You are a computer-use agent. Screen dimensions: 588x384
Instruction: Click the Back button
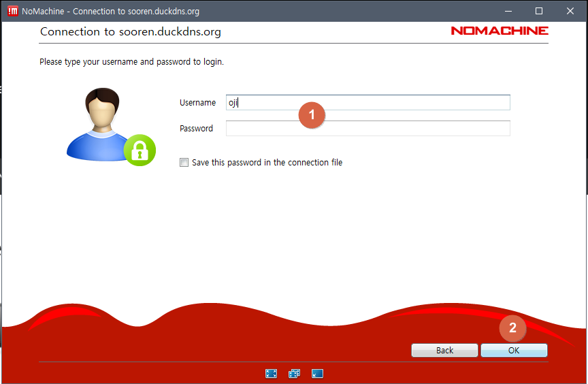(x=445, y=350)
